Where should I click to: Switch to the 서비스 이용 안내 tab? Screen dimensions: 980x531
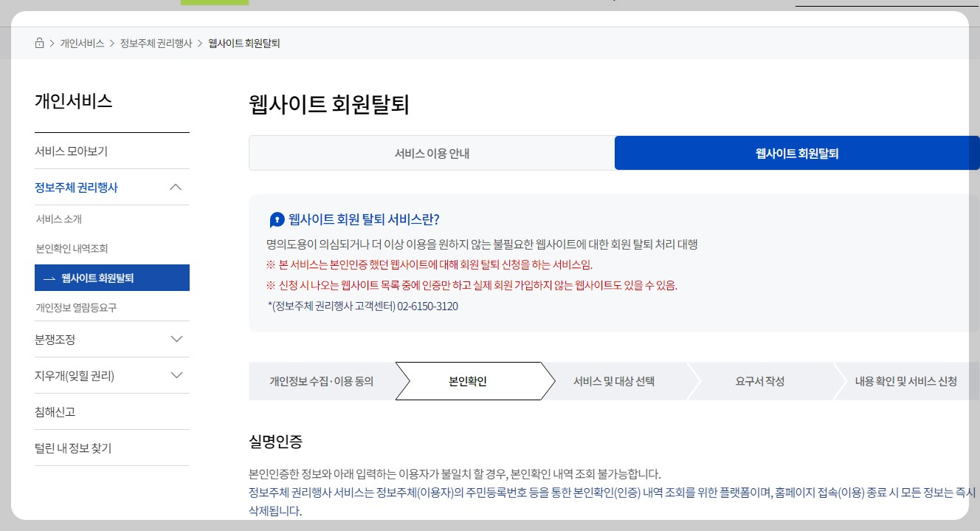coord(431,152)
